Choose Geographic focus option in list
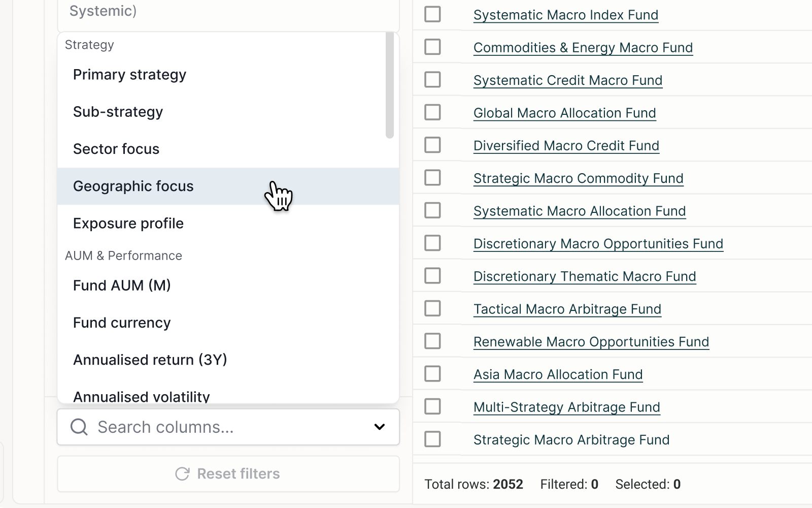Viewport: 812px width, 508px height. pyautogui.click(x=133, y=186)
